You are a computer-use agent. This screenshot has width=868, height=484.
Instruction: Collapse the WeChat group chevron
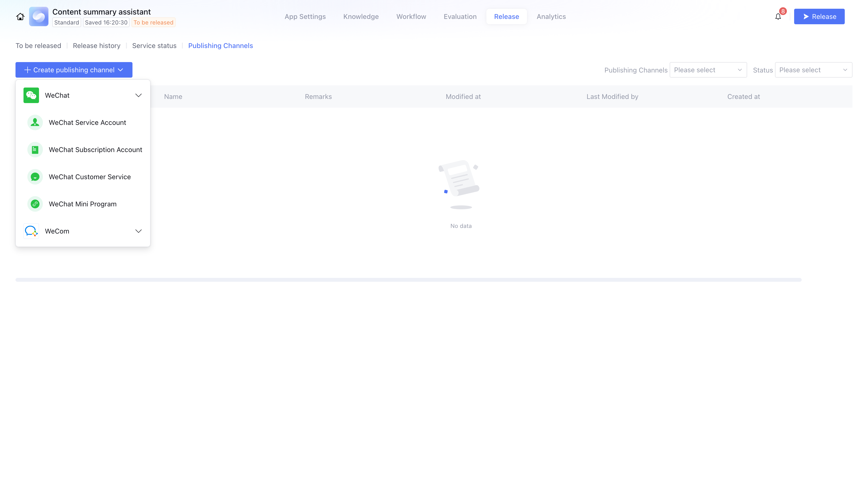[139, 96]
